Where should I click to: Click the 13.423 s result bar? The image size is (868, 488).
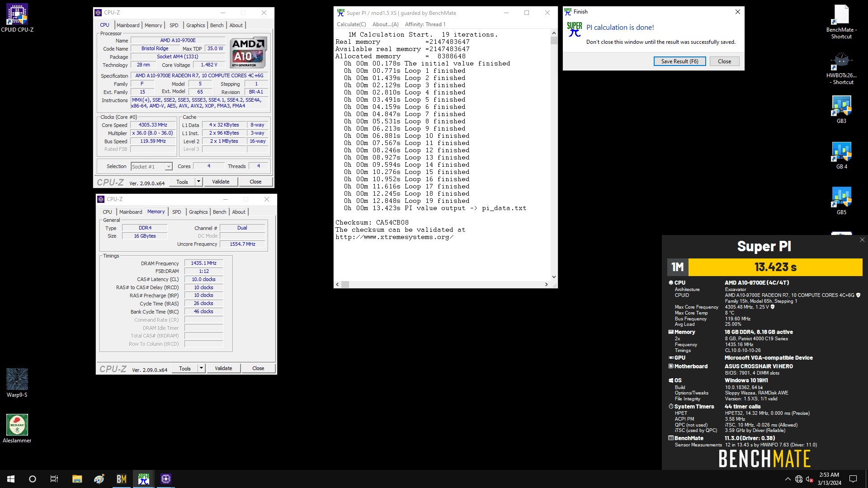coord(775,267)
